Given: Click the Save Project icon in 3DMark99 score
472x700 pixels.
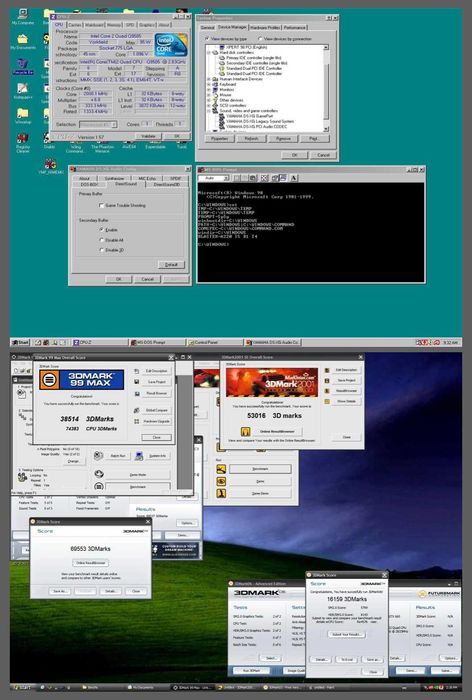Looking at the screenshot, I should click(x=137, y=382).
